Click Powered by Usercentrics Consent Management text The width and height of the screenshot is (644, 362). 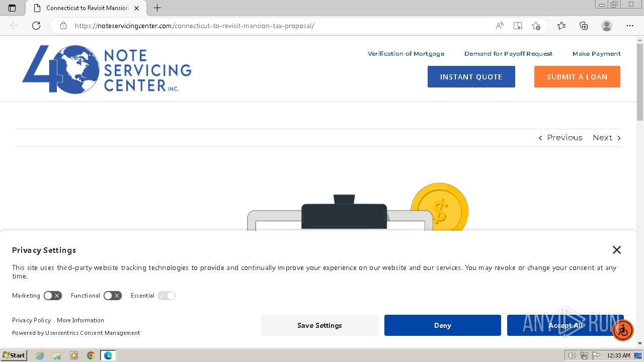click(x=76, y=333)
